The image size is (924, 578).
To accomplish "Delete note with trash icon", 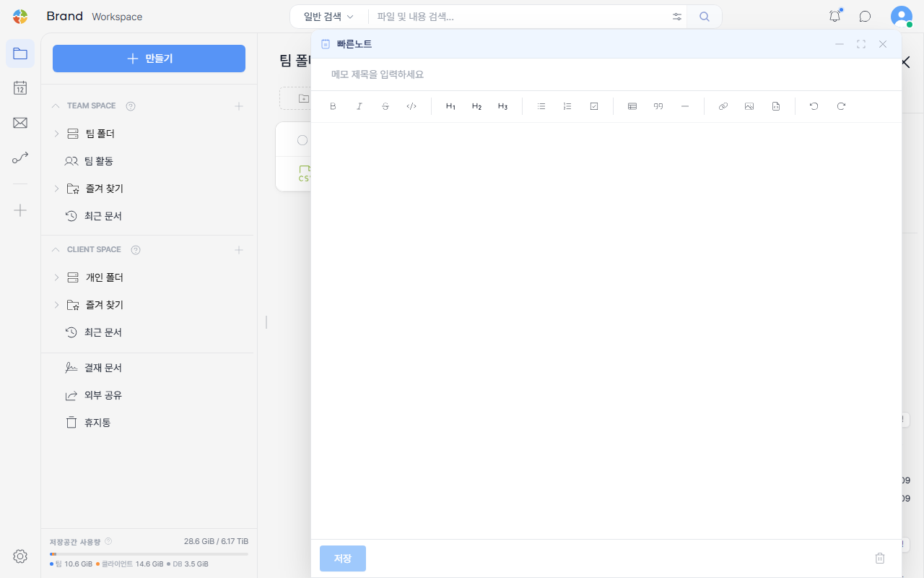I will point(880,558).
